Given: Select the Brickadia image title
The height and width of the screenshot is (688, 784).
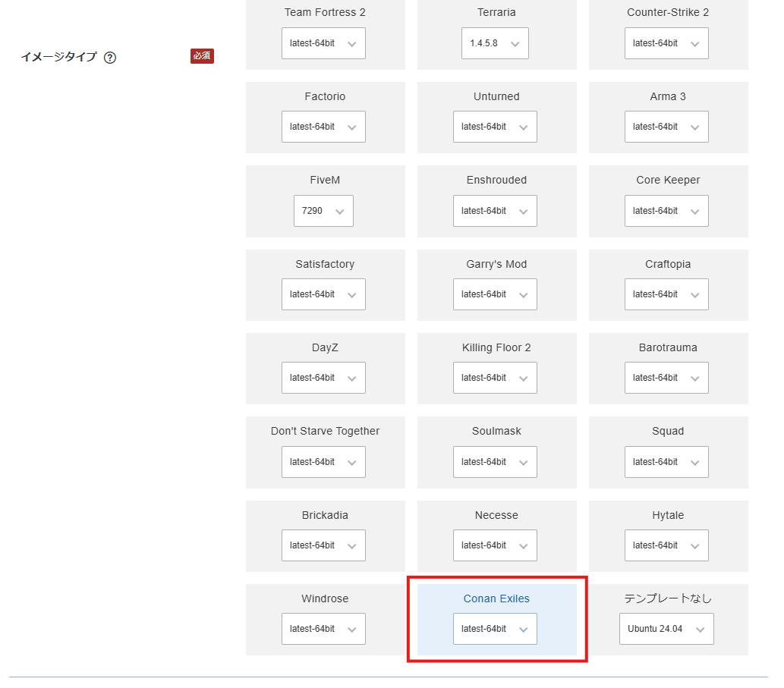Looking at the screenshot, I should click(x=325, y=515).
